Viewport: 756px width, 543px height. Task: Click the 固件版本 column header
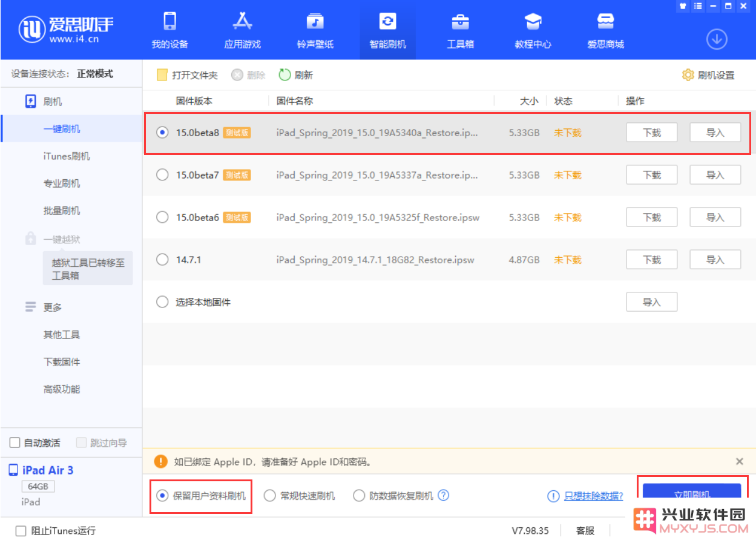tap(194, 101)
